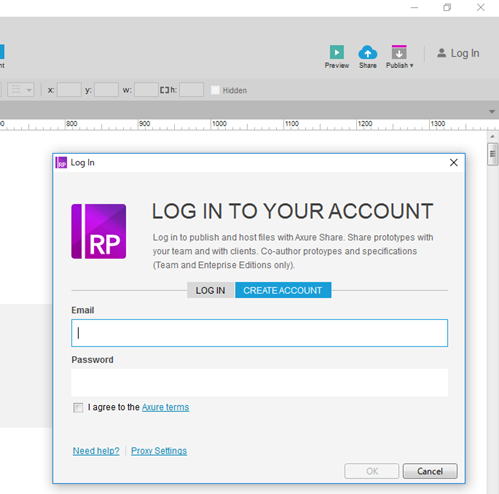Open the Need help? link

pyautogui.click(x=96, y=451)
